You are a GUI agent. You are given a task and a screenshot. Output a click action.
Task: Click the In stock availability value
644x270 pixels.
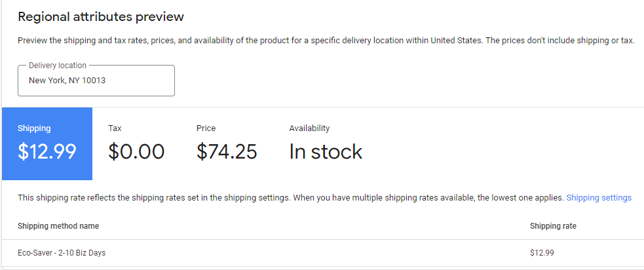(326, 152)
